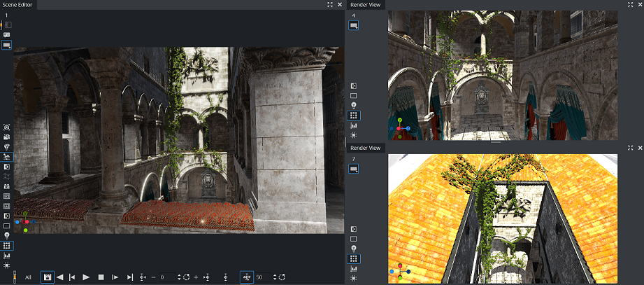Click the All filter button in timeline
644x285 pixels.
[x=28, y=277]
